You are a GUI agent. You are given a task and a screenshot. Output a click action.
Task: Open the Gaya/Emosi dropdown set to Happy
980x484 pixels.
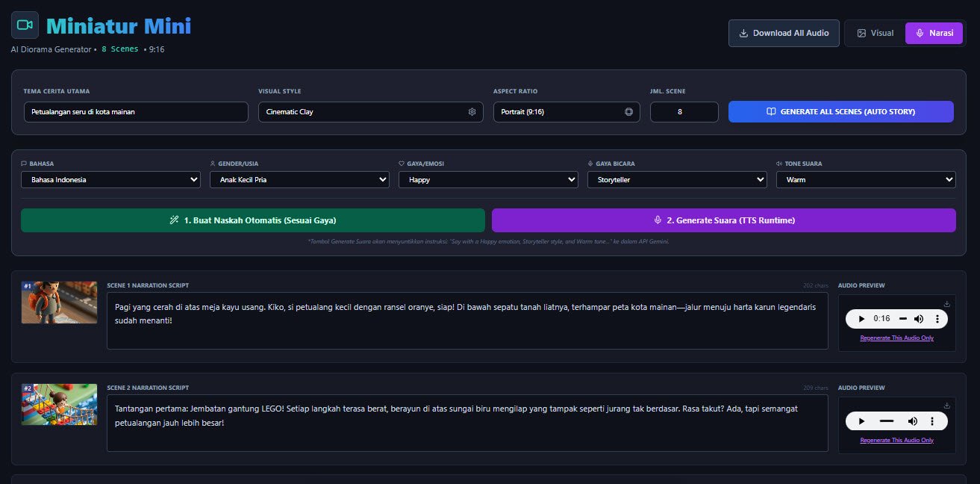pyautogui.click(x=488, y=179)
